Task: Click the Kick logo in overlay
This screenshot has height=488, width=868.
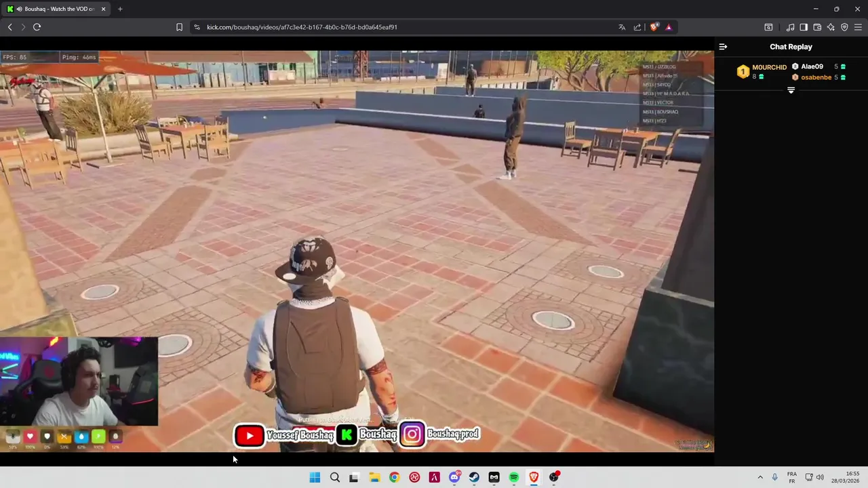Action: (x=347, y=435)
